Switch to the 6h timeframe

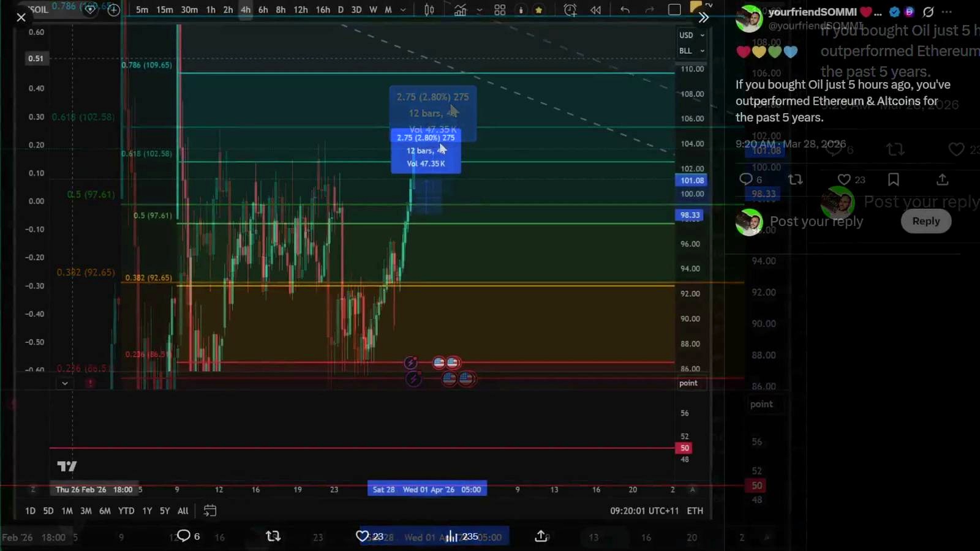coord(263,10)
